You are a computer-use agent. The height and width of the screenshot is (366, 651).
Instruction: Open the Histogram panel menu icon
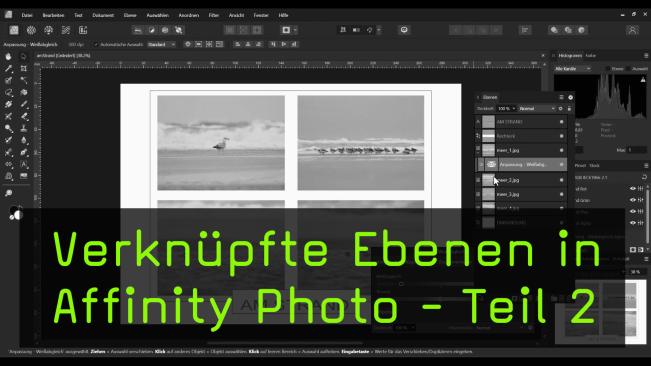pos(646,56)
